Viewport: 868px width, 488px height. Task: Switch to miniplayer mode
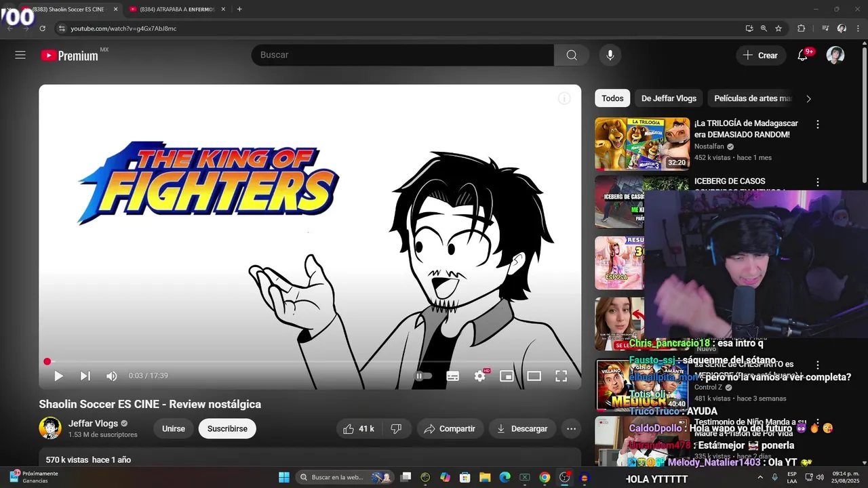507,375
